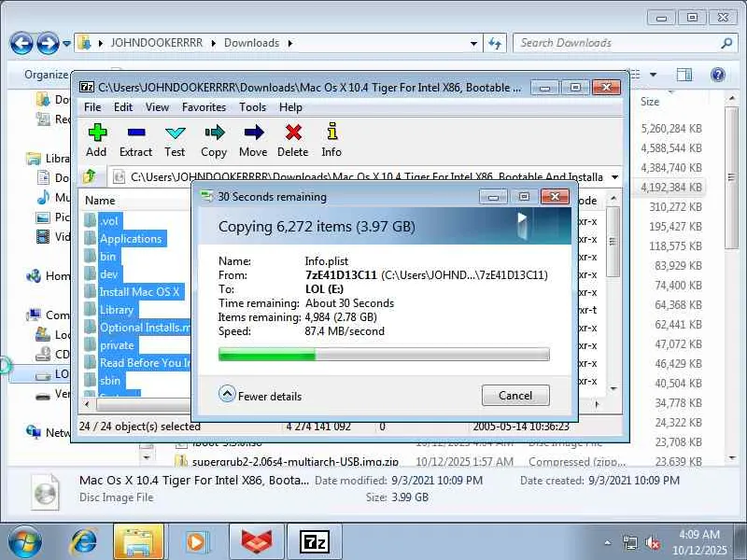Click the search magnifier in Explorer
Screen dimensions: 747x560
pyautogui.click(x=726, y=43)
